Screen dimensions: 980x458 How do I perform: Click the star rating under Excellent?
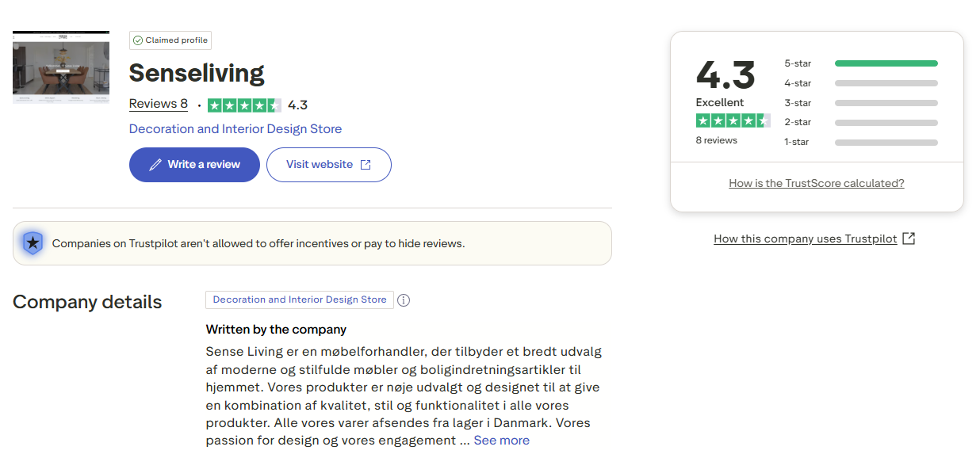pos(733,120)
